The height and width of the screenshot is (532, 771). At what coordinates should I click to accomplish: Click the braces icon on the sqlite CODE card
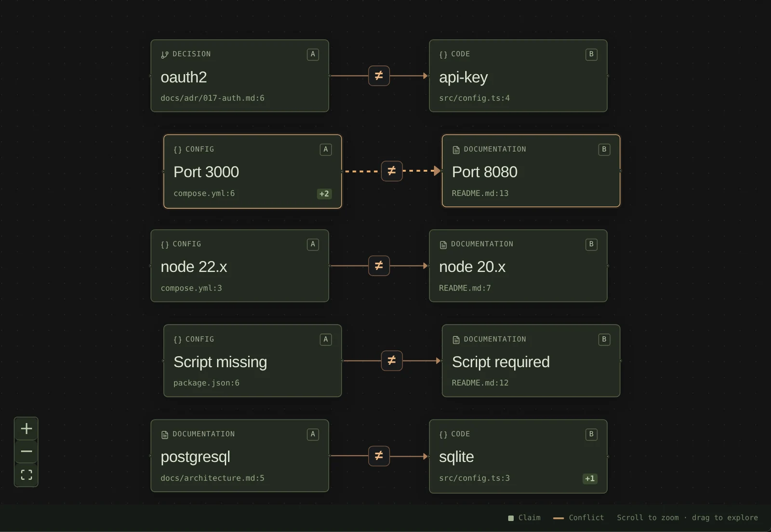443,435
